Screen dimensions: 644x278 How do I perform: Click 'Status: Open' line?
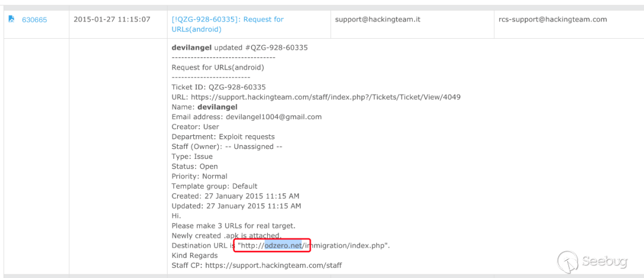coord(194,167)
